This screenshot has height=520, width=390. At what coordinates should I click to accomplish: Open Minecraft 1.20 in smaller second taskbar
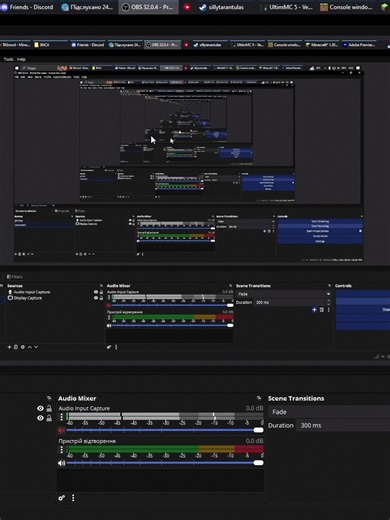click(x=322, y=45)
